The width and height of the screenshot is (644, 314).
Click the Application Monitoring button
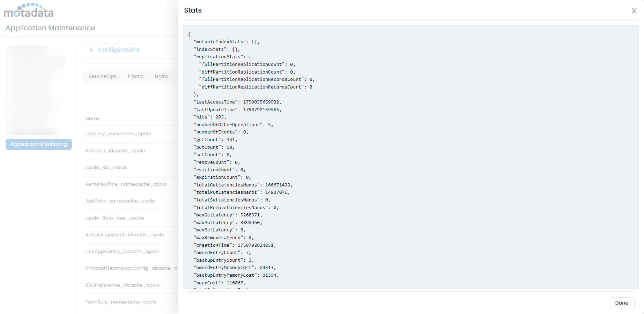click(38, 144)
